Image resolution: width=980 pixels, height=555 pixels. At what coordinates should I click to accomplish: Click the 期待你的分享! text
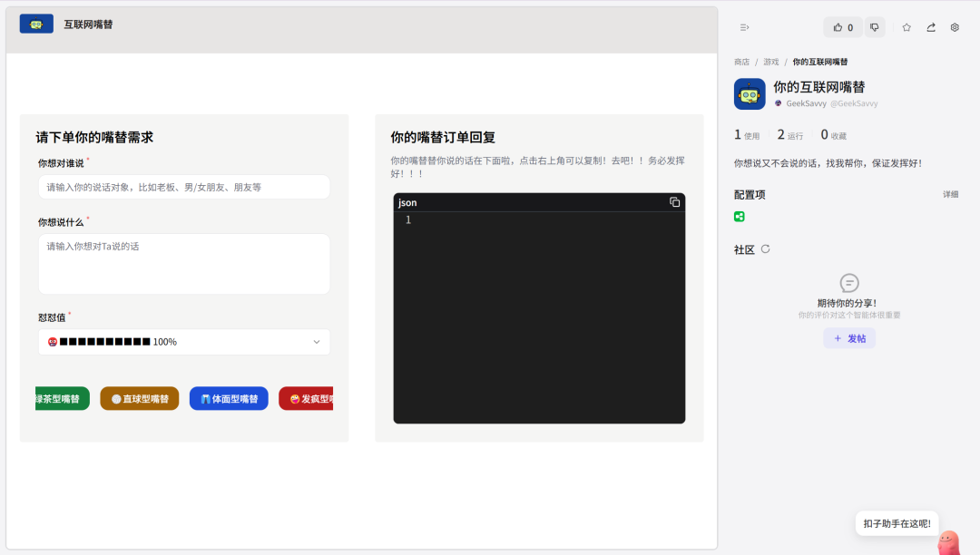click(x=848, y=304)
